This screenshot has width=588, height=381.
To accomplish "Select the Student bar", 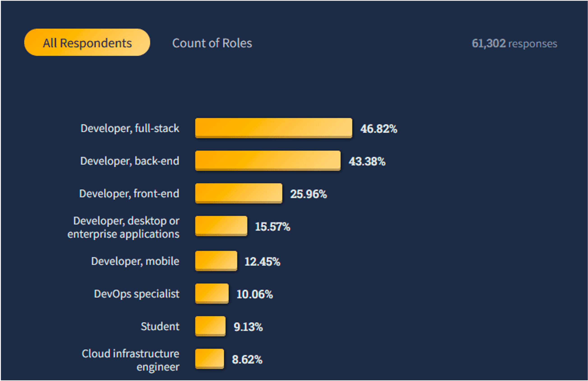I will pyautogui.click(x=210, y=326).
